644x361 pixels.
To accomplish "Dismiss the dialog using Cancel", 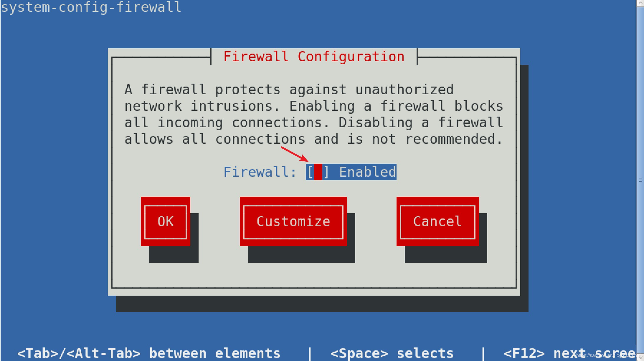I will point(438,221).
